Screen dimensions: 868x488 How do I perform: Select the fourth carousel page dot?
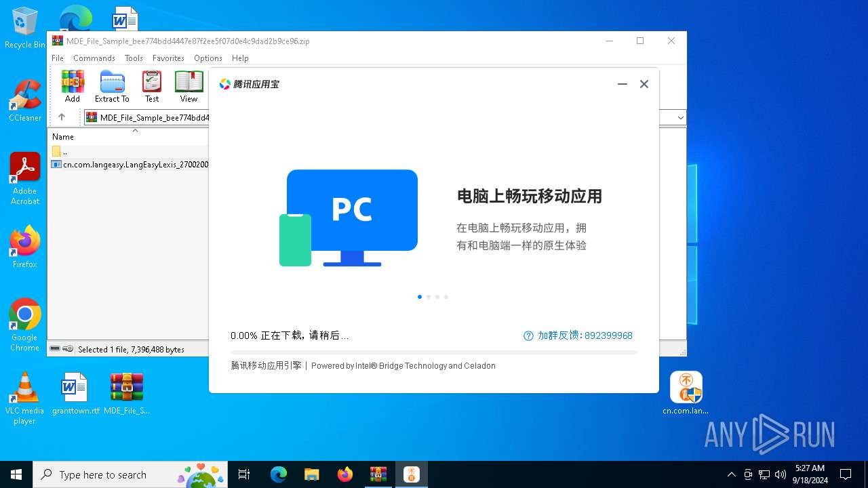coord(446,297)
